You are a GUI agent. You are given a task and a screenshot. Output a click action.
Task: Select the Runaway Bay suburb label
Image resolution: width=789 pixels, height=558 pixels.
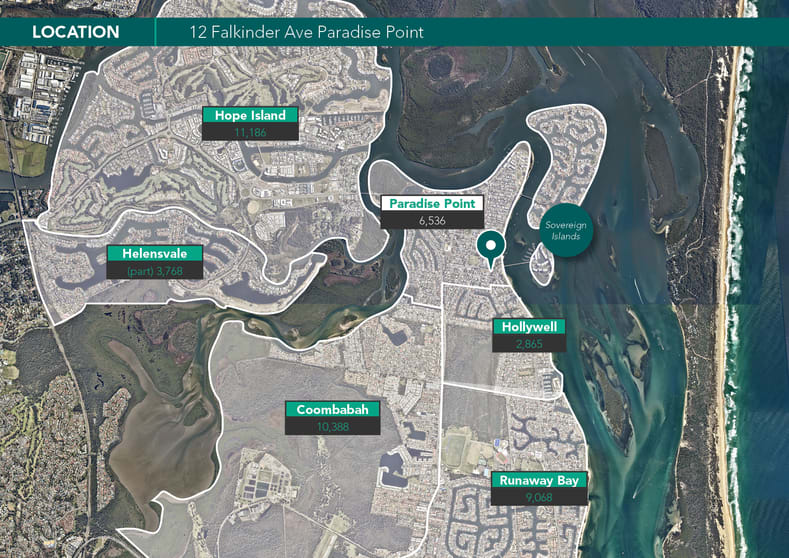coord(539,480)
